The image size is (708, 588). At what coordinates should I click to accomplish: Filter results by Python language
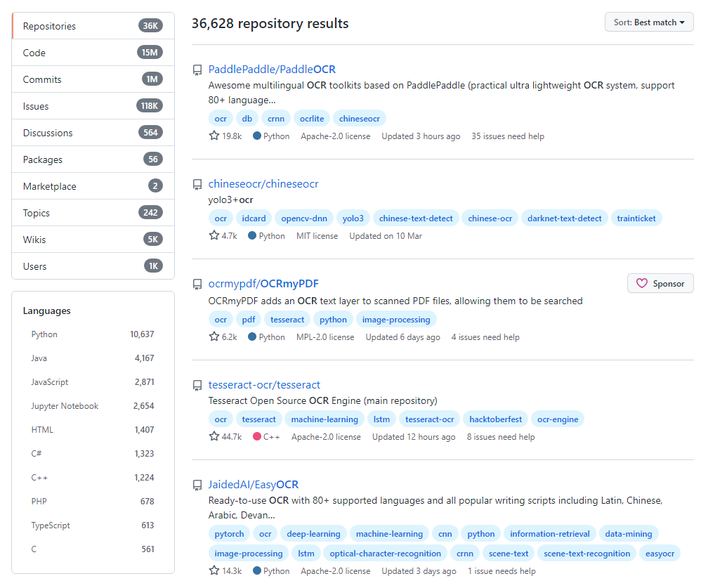click(93, 334)
